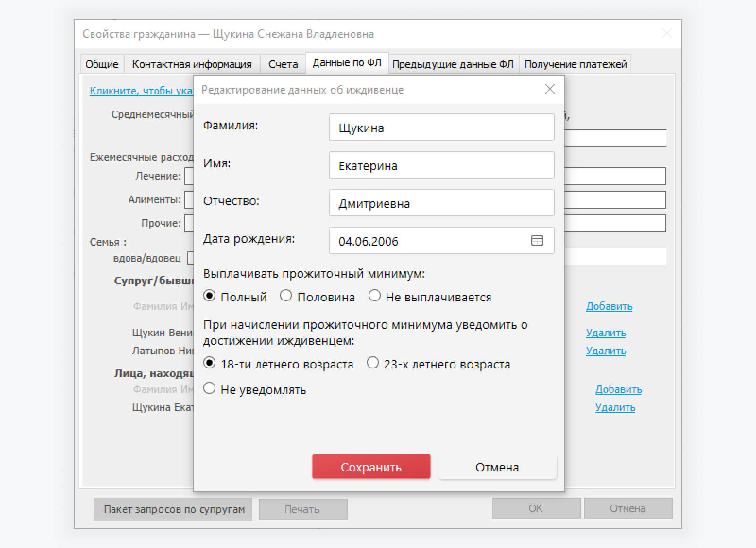
Task: Close the dependent editing dialog
Action: (x=550, y=89)
